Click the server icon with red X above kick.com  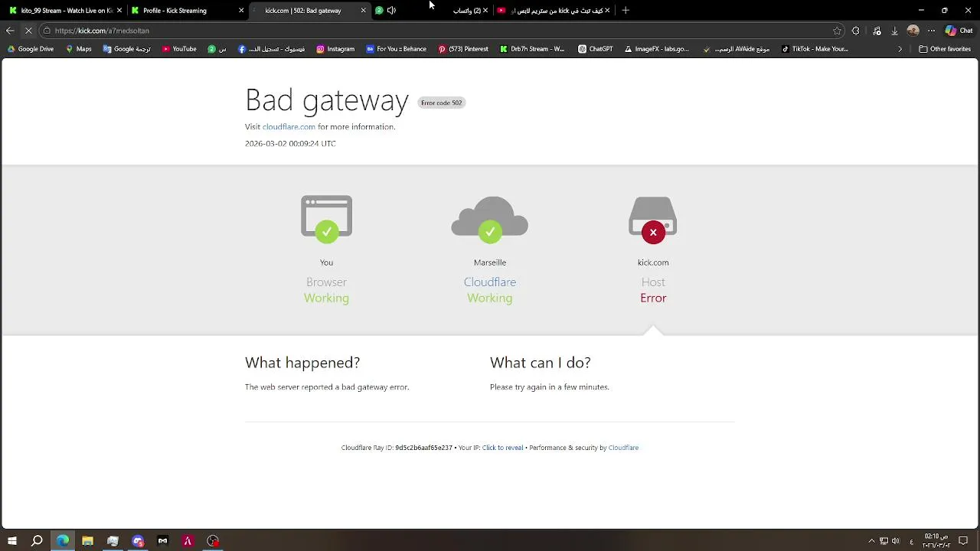pyautogui.click(x=653, y=220)
